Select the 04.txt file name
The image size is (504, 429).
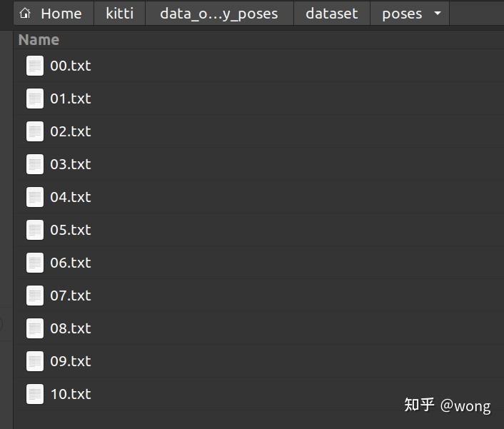point(71,197)
